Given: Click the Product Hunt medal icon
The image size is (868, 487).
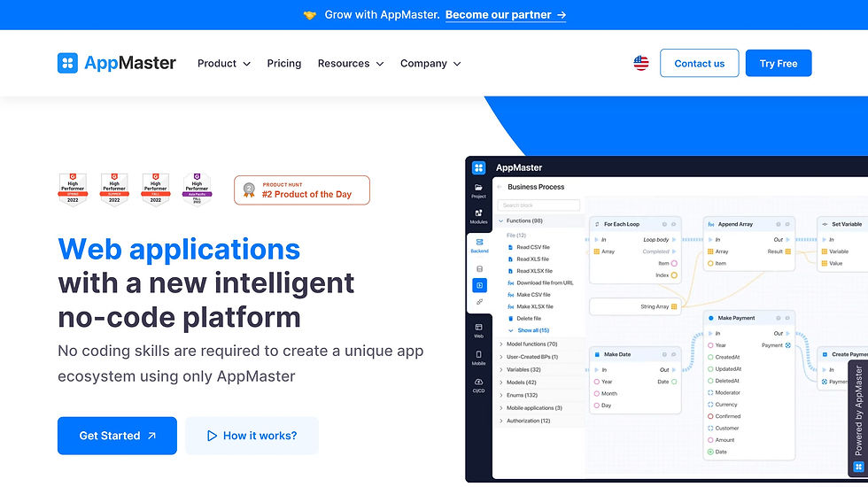Looking at the screenshot, I should click(249, 190).
